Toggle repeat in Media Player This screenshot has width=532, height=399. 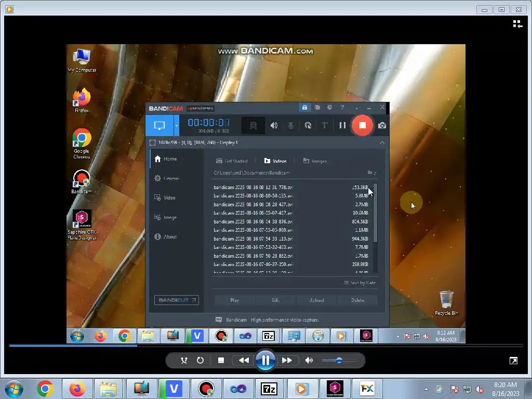click(x=200, y=361)
